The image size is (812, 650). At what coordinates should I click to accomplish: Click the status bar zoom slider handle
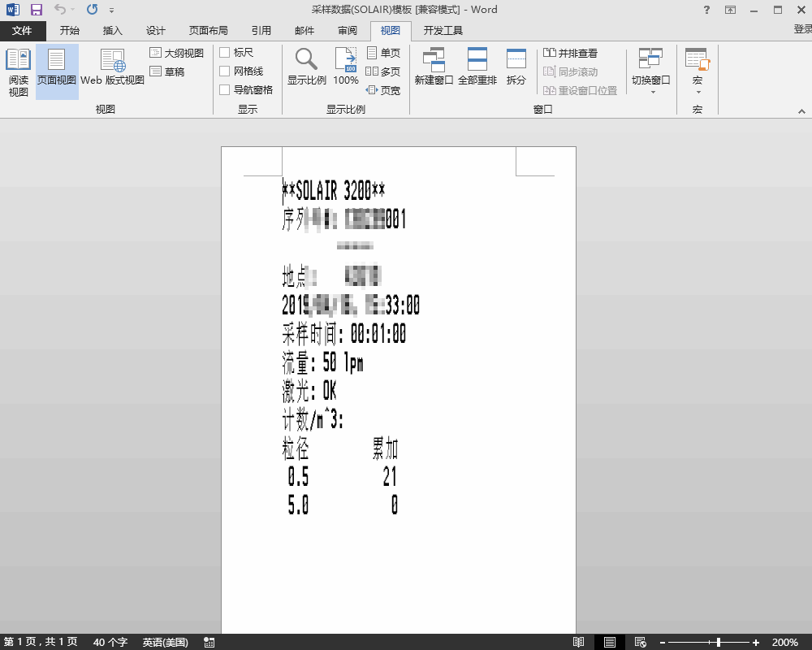coord(719,643)
